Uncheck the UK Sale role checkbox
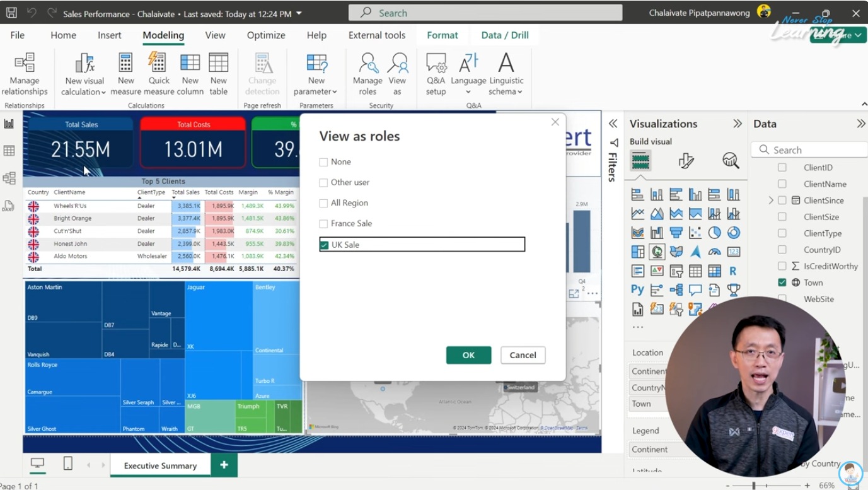This screenshot has width=868, height=490. 324,245
